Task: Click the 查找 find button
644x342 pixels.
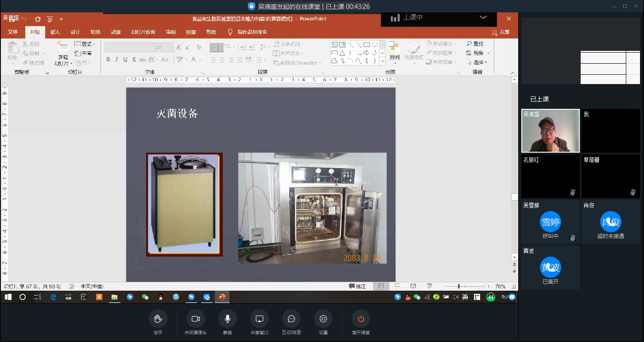Action: coord(474,44)
